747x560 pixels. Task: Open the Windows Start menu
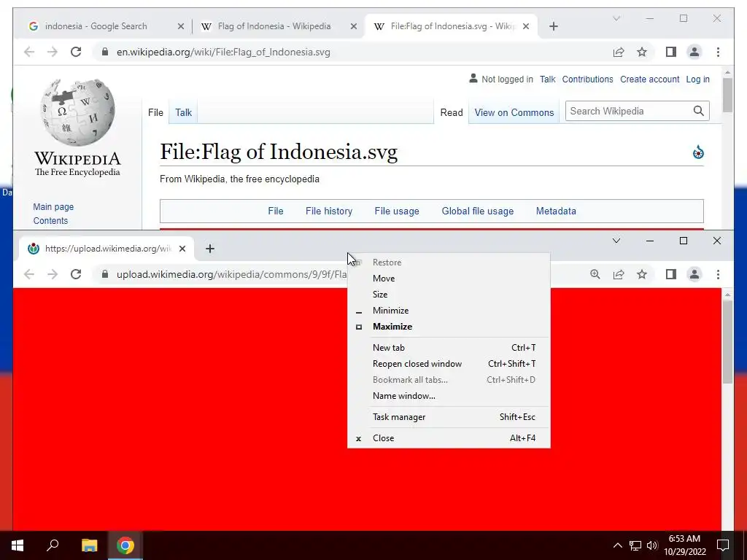[x=18, y=545]
